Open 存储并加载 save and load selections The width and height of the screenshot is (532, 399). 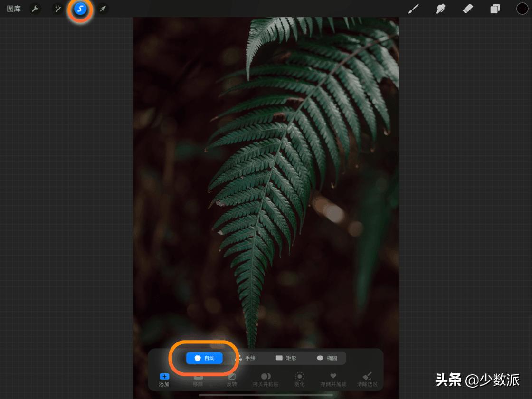333,380
